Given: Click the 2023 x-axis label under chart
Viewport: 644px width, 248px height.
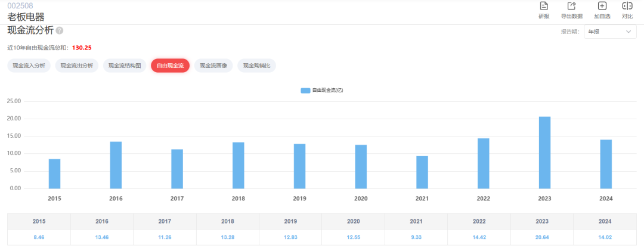Looking at the screenshot, I should pyautogui.click(x=544, y=199).
